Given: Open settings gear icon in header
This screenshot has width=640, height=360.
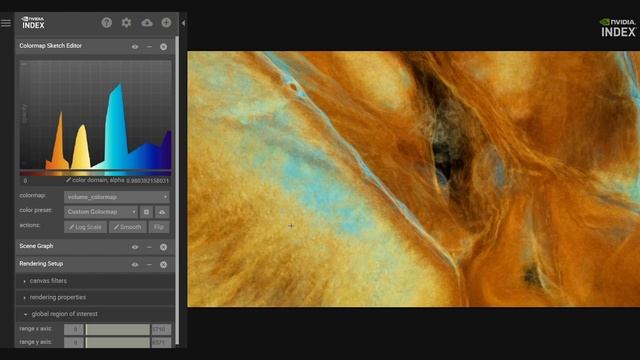Looking at the screenshot, I should click(127, 22).
